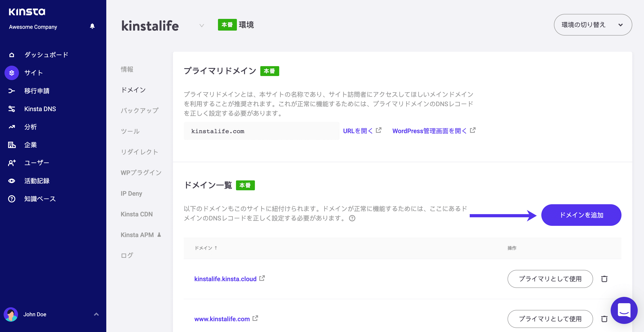Image resolution: width=644 pixels, height=332 pixels.
Task: Click external-link icon beside kinstalife.kinsta.cloud
Action: pyautogui.click(x=262, y=278)
